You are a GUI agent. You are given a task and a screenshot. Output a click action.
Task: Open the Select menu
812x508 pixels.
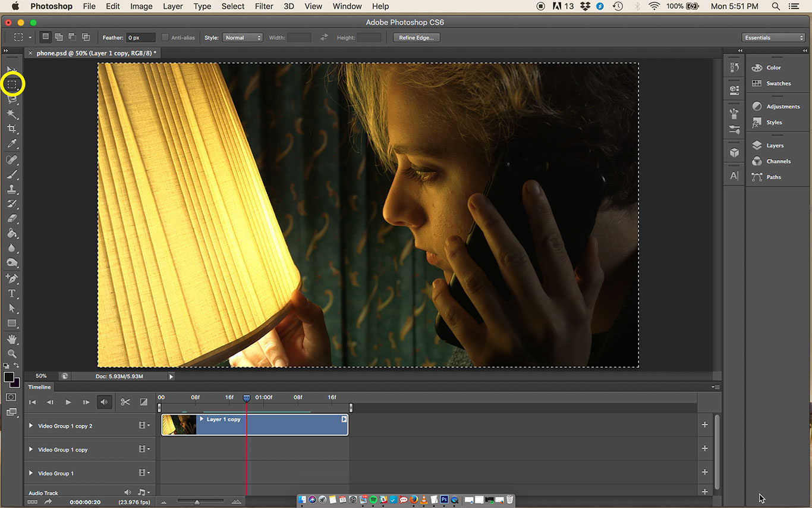pyautogui.click(x=233, y=7)
